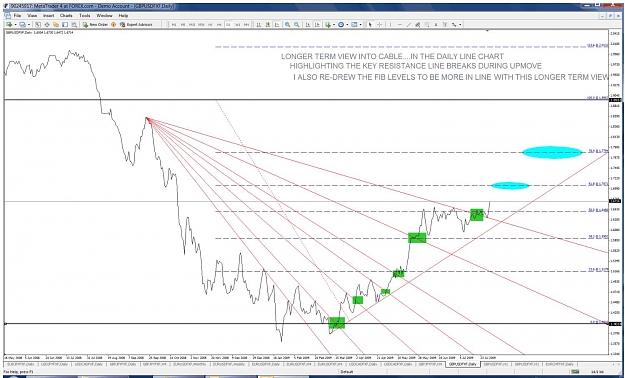
Task: Toggle the W1 timeframe button
Action: [x=238, y=24]
